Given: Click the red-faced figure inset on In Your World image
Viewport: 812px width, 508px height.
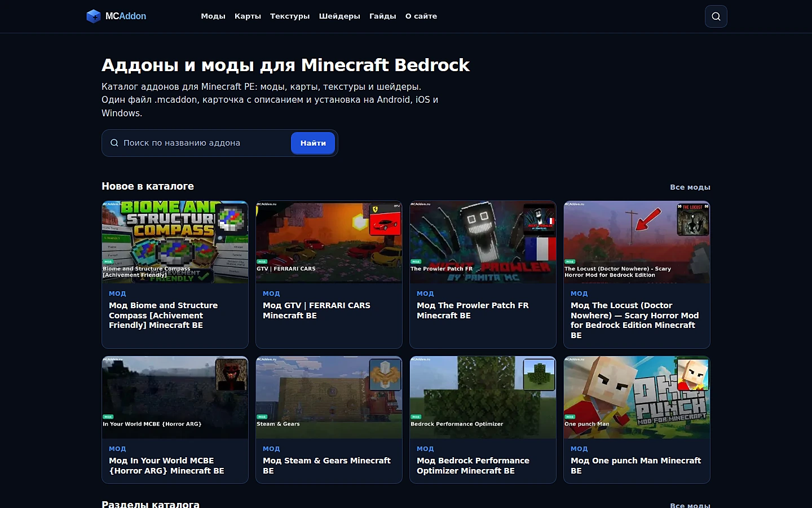Looking at the screenshot, I should tap(231, 375).
